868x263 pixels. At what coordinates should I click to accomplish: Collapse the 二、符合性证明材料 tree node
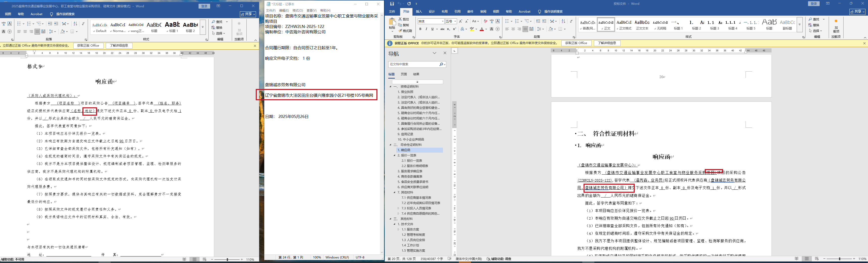click(x=391, y=145)
